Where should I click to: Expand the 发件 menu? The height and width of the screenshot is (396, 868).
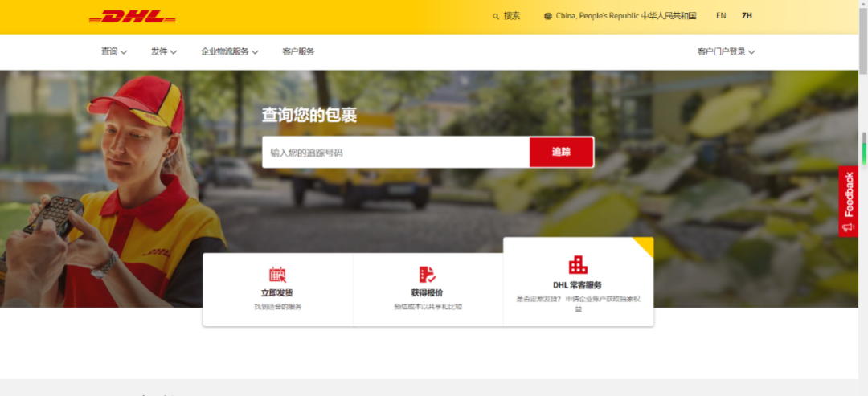coord(164,51)
